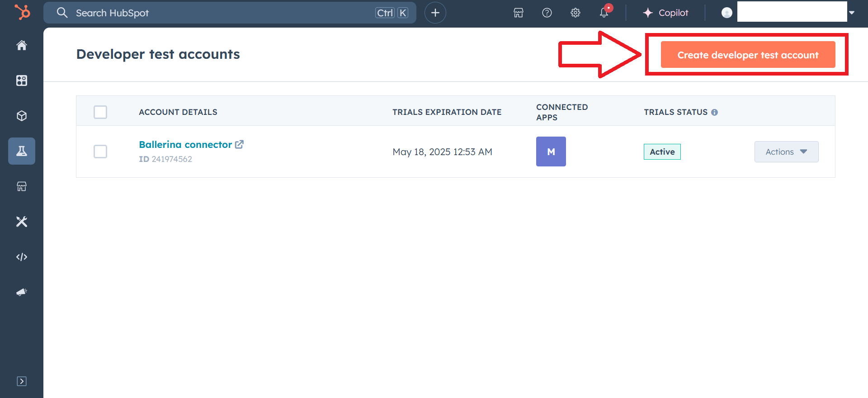The image size is (868, 398).
Task: Click the Developer test accounts heading
Action: point(158,54)
